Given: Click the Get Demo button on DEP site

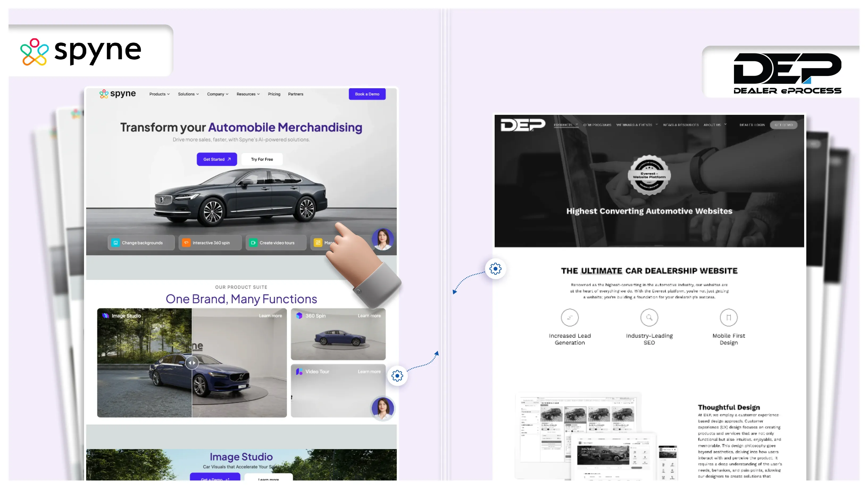Looking at the screenshot, I should [x=783, y=125].
